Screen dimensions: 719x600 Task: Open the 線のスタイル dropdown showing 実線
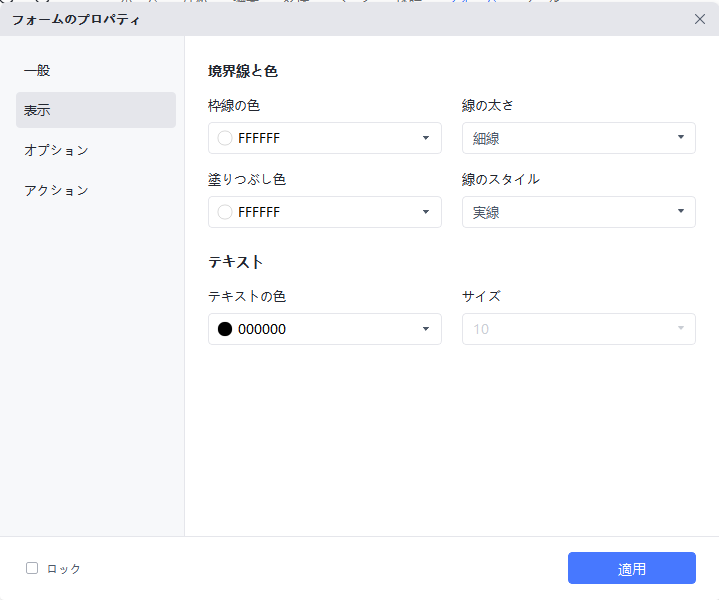click(579, 212)
